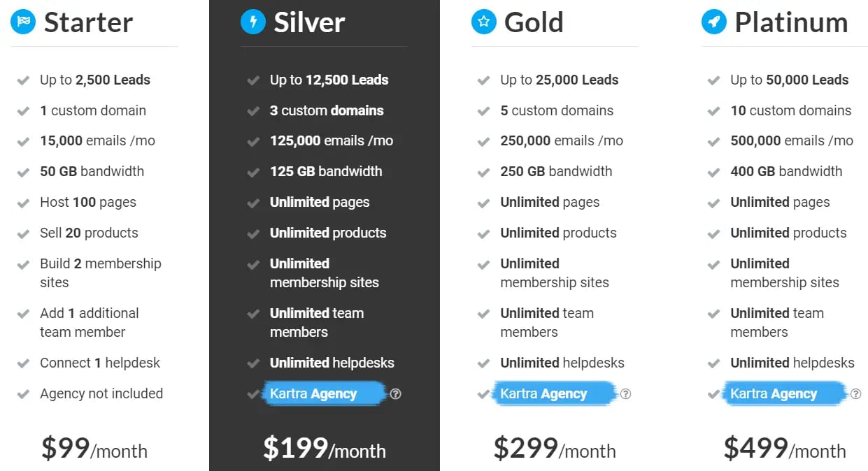Select the Platinum plan heading
The height and width of the screenshot is (471, 868).
point(790,22)
